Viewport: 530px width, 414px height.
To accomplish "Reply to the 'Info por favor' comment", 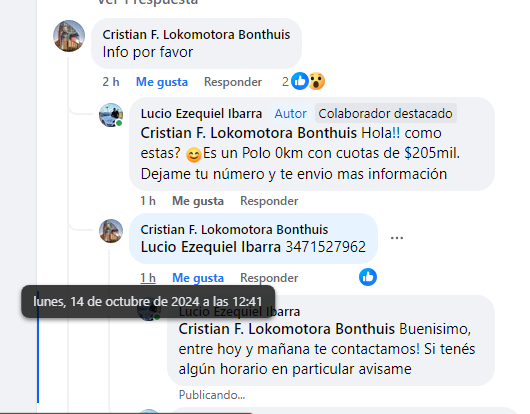I will [233, 82].
